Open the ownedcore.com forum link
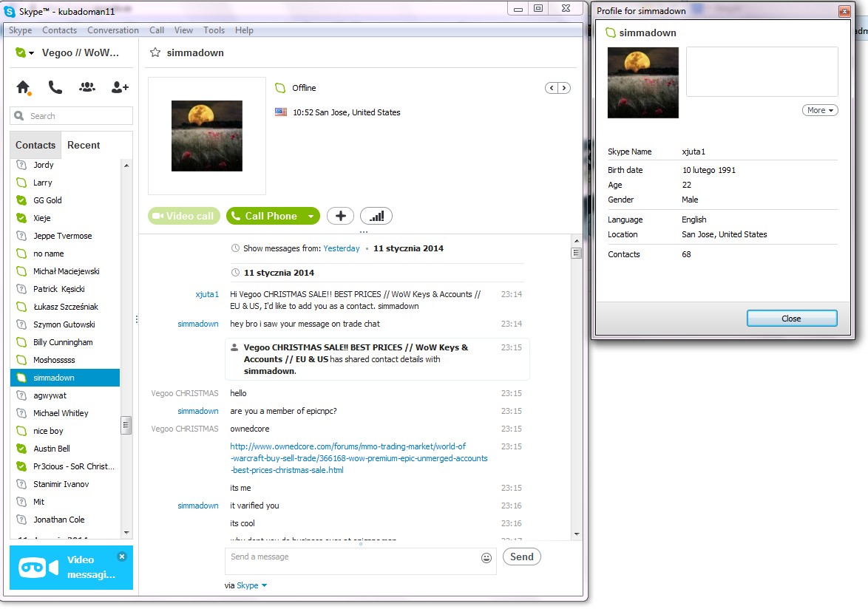868x609 pixels. tap(359, 458)
